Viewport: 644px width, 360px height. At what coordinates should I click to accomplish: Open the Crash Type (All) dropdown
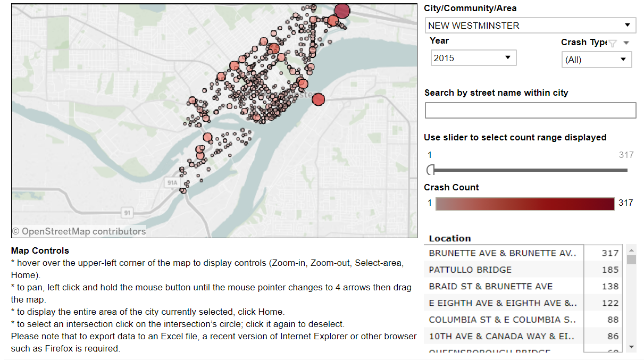pos(596,60)
